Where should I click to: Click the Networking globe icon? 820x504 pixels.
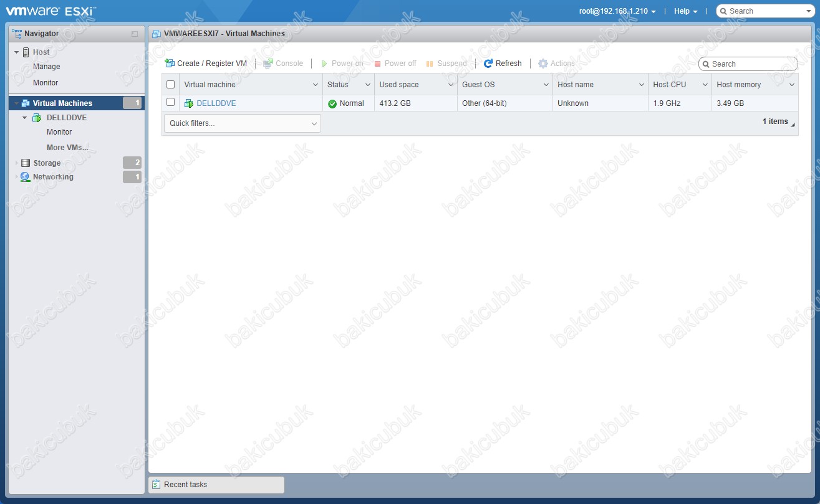[26, 177]
